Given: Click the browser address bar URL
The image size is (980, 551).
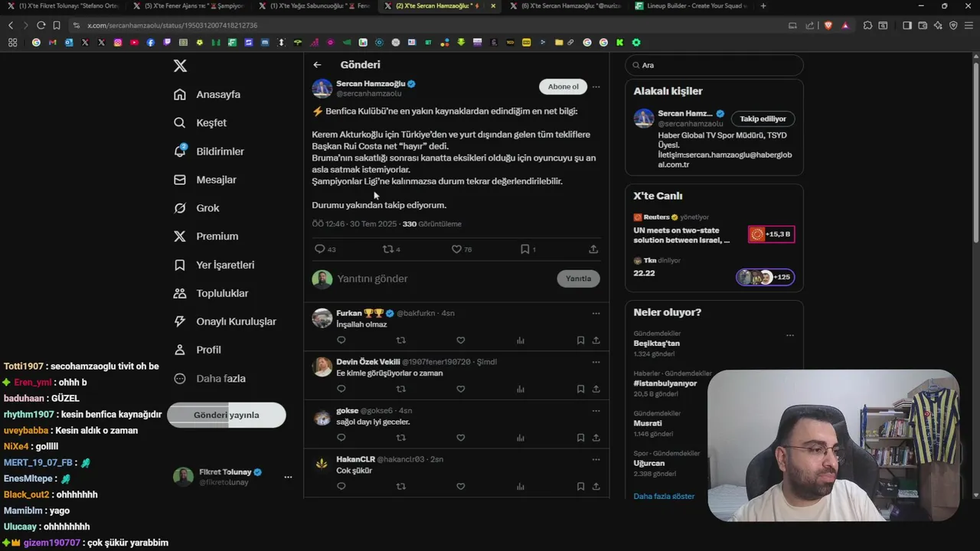Looking at the screenshot, I should (172, 25).
